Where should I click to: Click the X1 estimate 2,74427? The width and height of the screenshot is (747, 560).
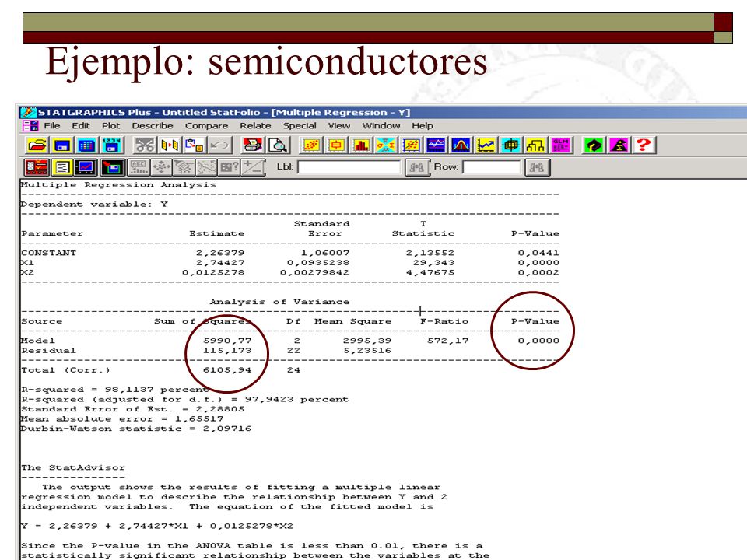[220, 263]
